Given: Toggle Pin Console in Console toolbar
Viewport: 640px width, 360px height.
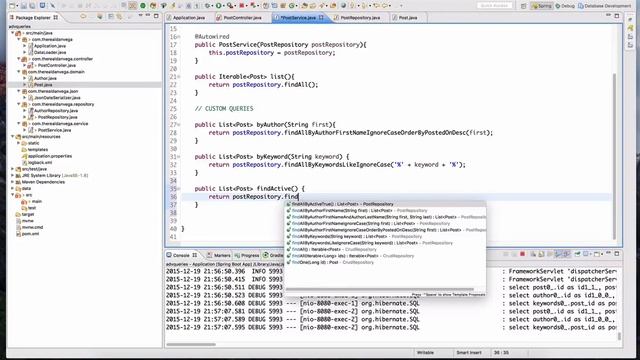Looking at the screenshot, I should 577,254.
